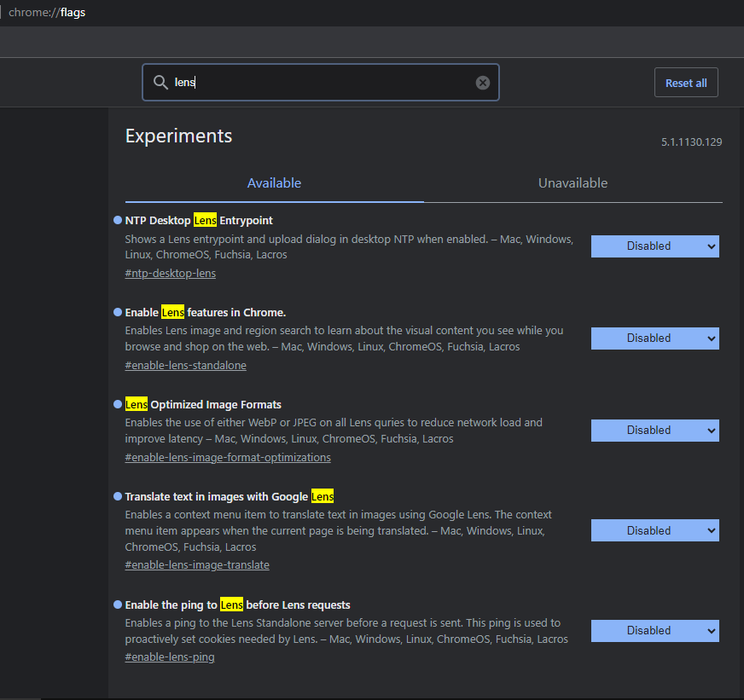The height and width of the screenshot is (700, 744).
Task: Open Enable Lens features in Chrome dropdown
Action: point(654,338)
